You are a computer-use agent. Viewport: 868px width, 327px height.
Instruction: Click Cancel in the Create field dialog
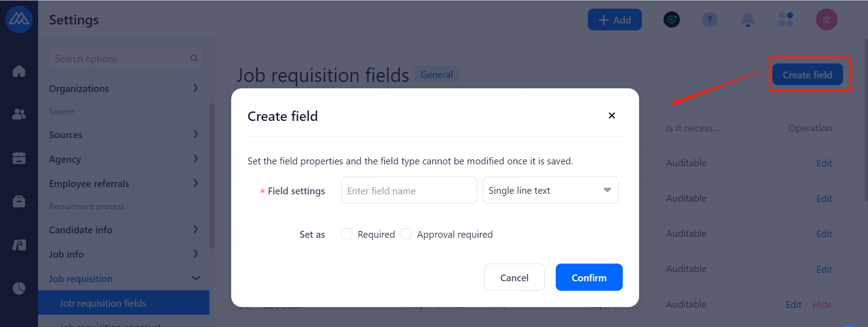tap(514, 278)
